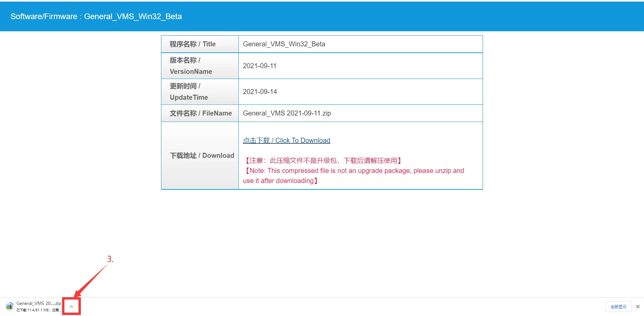The image size is (644, 316).
Task: Click the 更新时间 / UpdateTime label
Action: (189, 92)
